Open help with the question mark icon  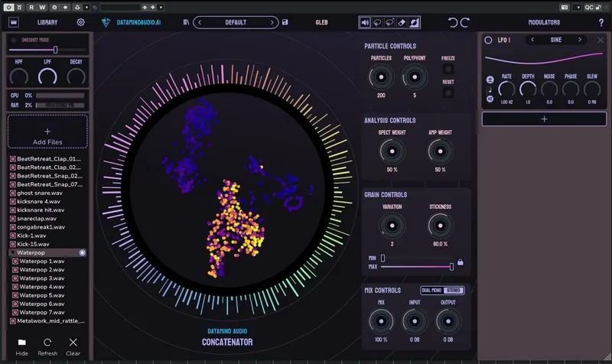601,23
